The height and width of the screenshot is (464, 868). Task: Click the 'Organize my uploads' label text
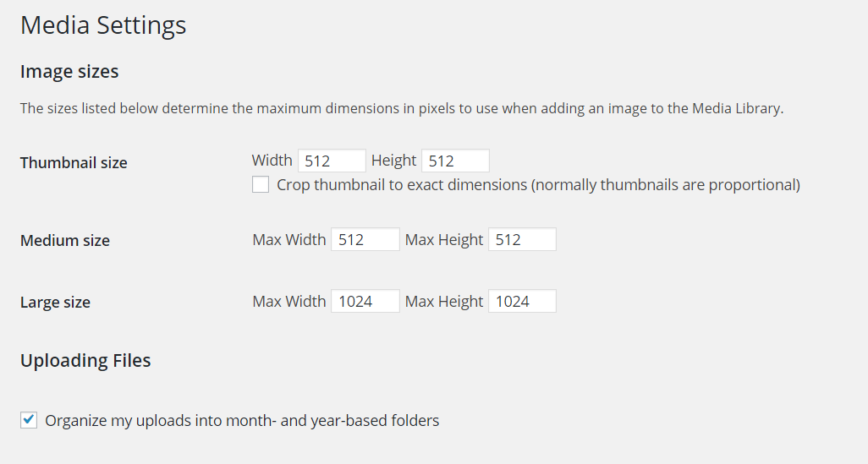point(242,420)
